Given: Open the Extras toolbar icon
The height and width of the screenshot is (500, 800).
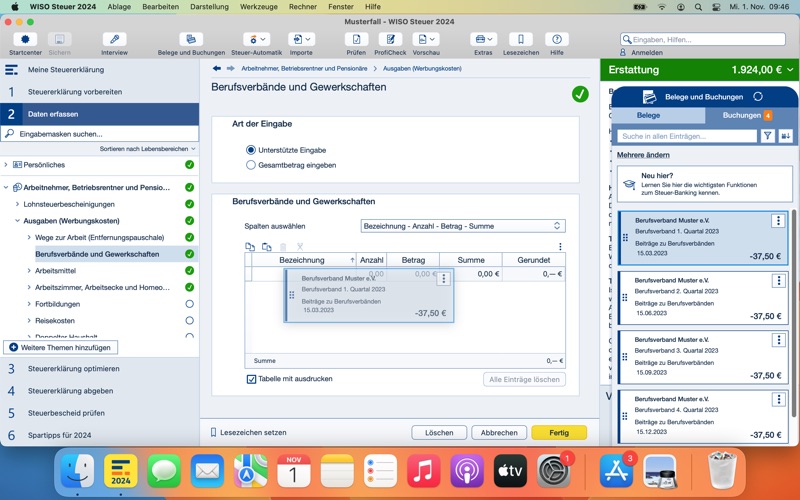Looking at the screenshot, I should tap(483, 39).
